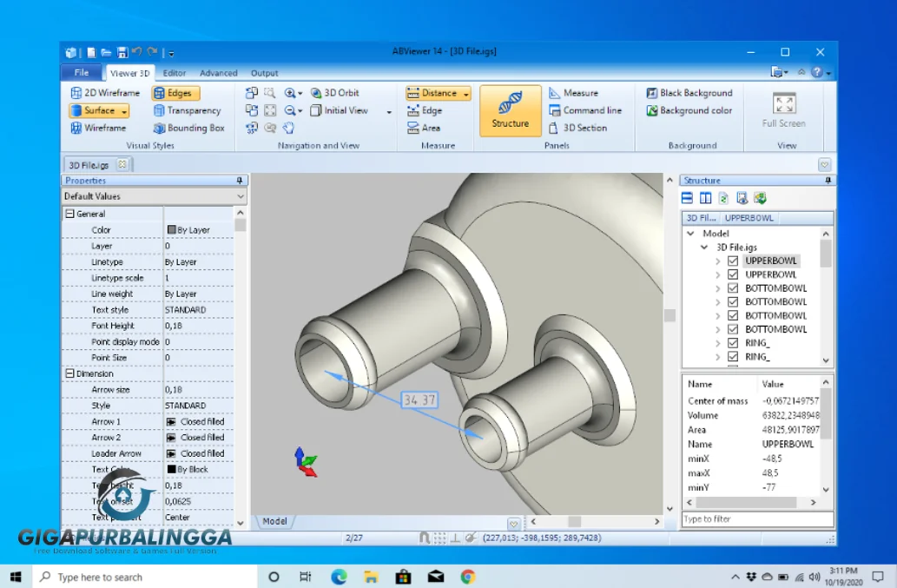Open the Advanced ribbon tab
The width and height of the screenshot is (897, 588).
pos(218,73)
